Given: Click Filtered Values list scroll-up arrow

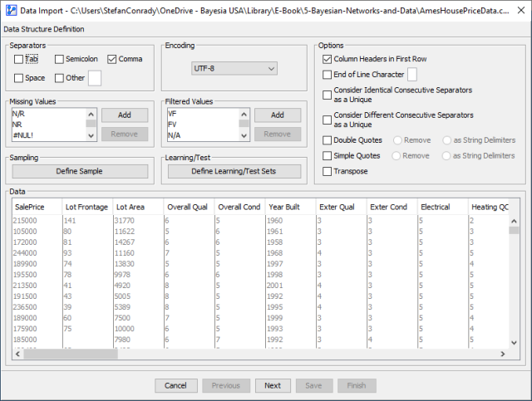Looking at the screenshot, I should (244, 115).
